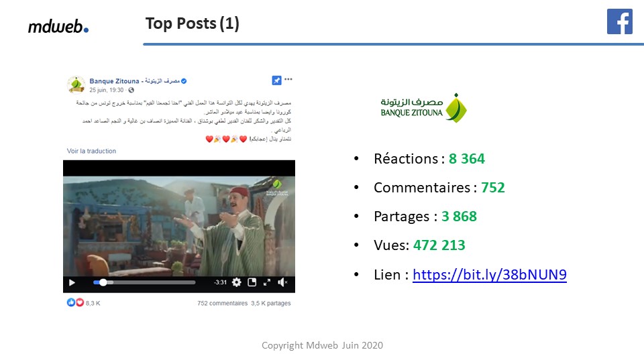Click the video progress slider

click(144, 282)
